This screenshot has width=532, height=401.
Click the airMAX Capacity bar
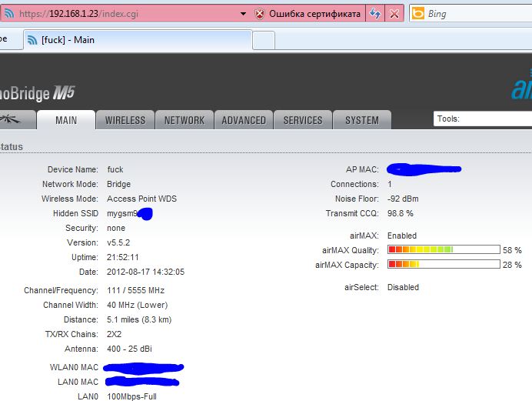click(444, 264)
